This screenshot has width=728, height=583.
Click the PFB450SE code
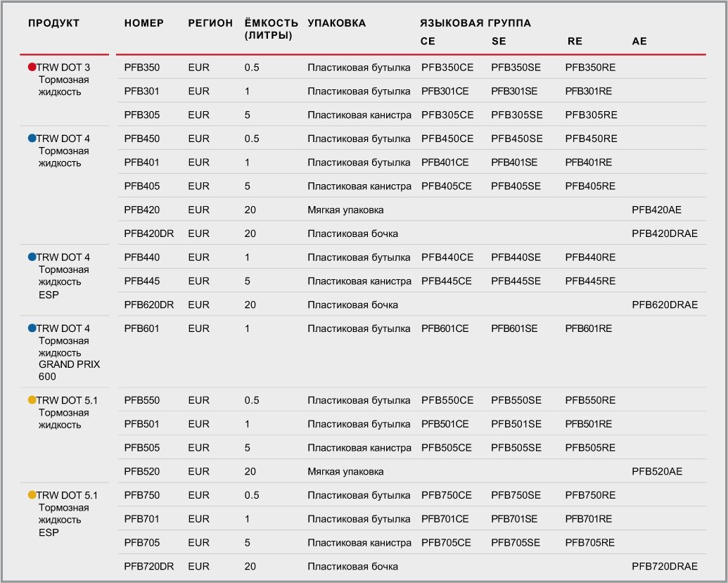tap(517, 139)
